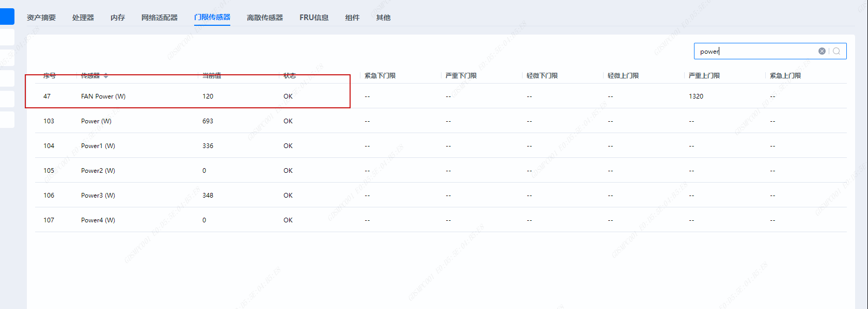Open the 离散传感器 tab
This screenshot has height=309, width=868.
(265, 18)
